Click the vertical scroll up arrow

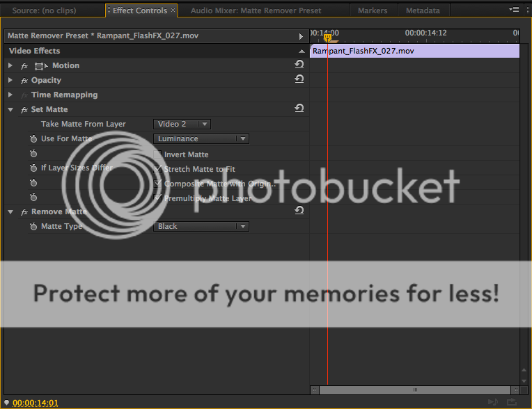(x=524, y=369)
